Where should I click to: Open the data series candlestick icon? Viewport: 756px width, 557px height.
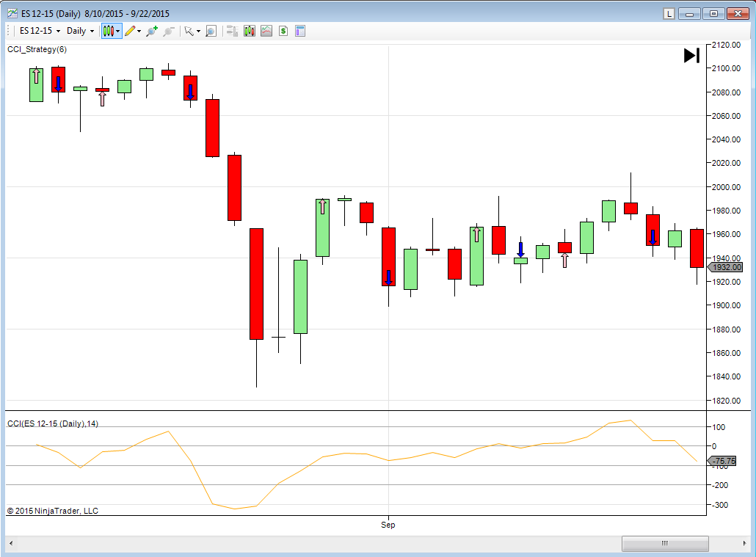click(x=250, y=32)
